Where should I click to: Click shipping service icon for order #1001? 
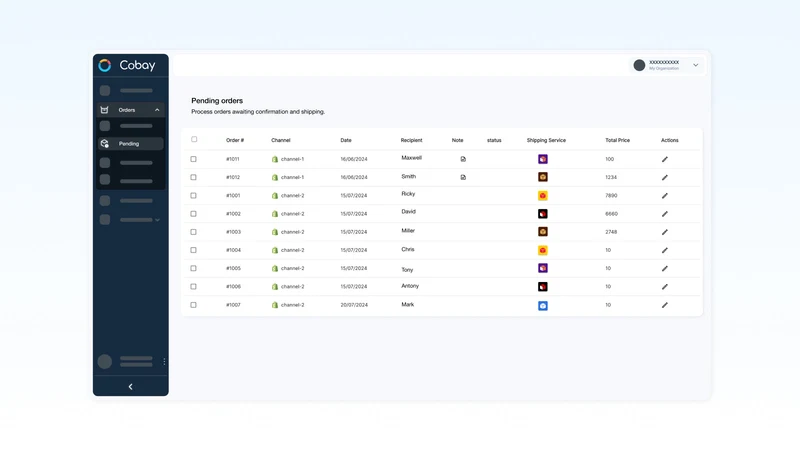click(x=543, y=195)
